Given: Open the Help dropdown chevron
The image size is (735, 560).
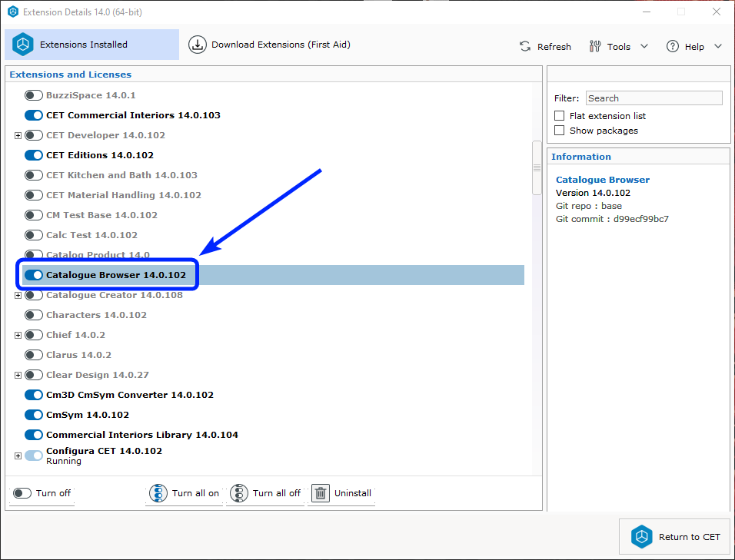Looking at the screenshot, I should [x=718, y=46].
